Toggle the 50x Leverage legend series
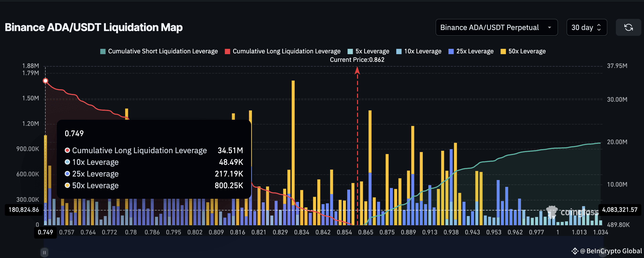The height and width of the screenshot is (258, 644). 523,51
